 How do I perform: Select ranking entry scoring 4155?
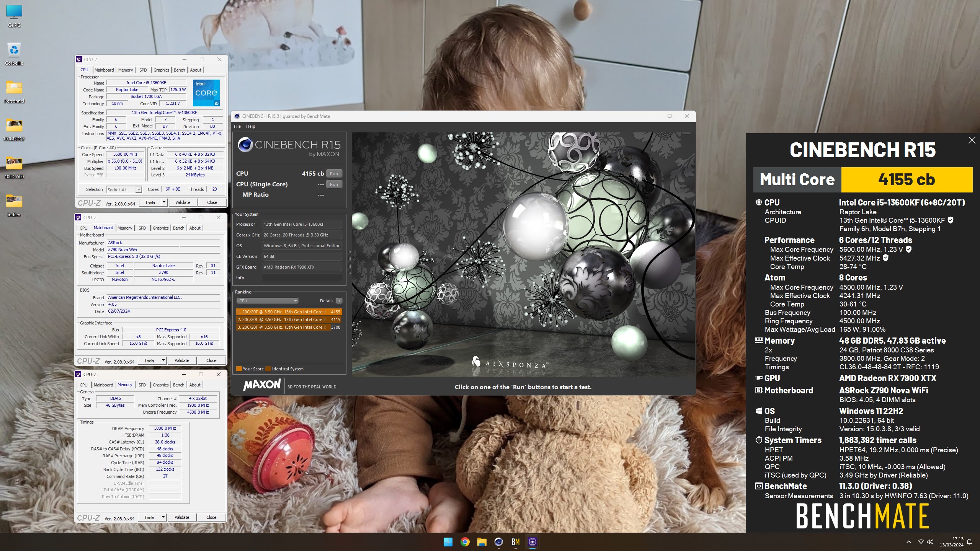[x=289, y=312]
